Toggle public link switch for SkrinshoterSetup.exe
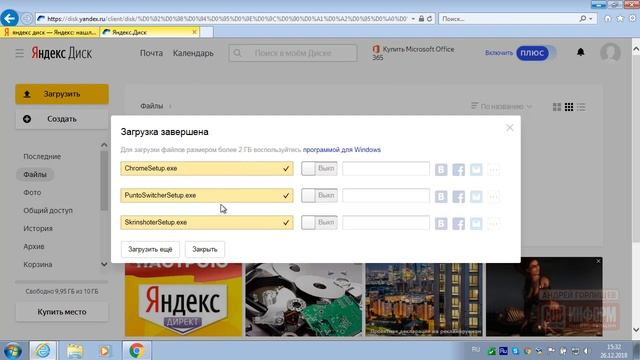The width and height of the screenshot is (640, 360). pos(319,222)
